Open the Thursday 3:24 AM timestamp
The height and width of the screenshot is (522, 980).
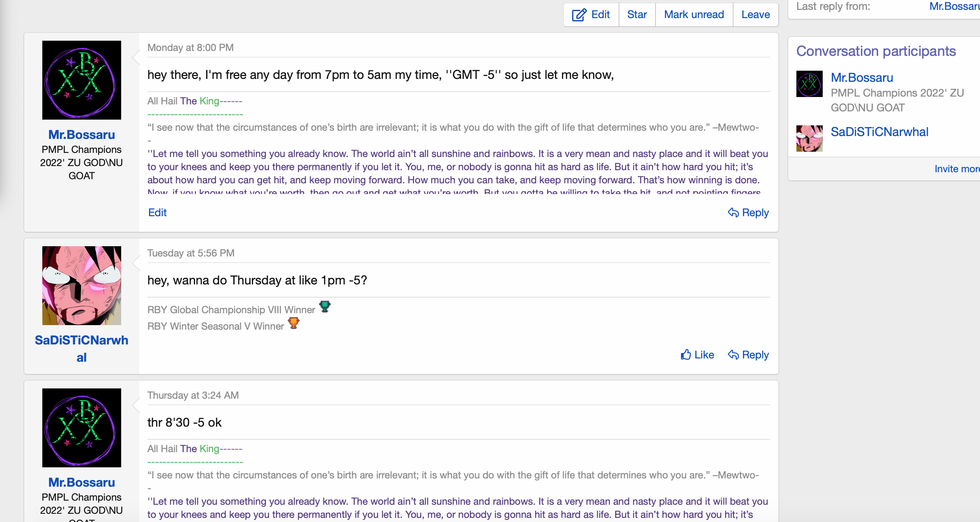[193, 395]
